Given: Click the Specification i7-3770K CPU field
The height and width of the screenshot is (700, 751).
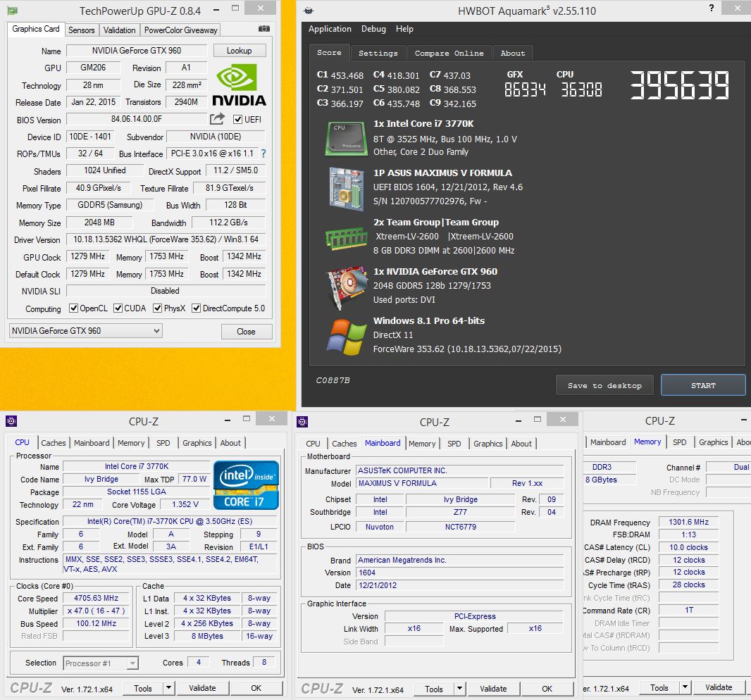Looking at the screenshot, I should point(170,521).
